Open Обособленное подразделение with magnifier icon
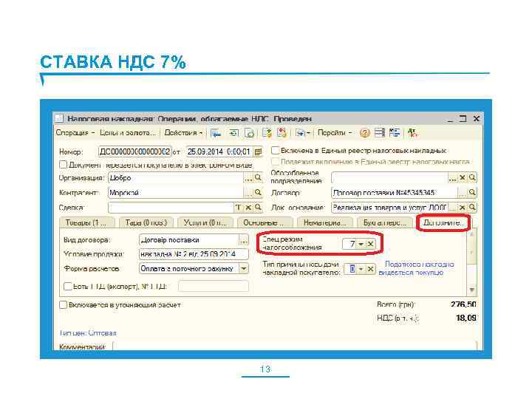Image resolution: width=532 pixels, height=399 pixels. pyautogui.click(x=472, y=177)
